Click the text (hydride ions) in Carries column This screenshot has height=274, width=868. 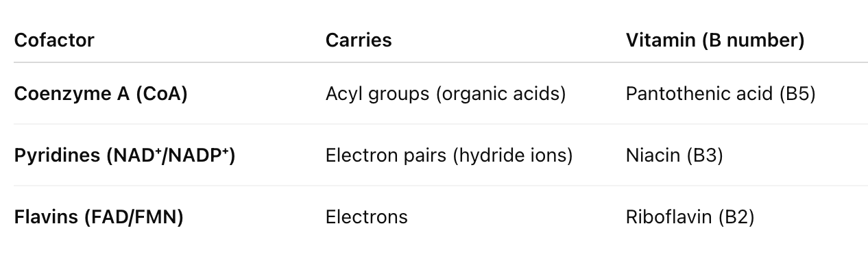(513, 155)
